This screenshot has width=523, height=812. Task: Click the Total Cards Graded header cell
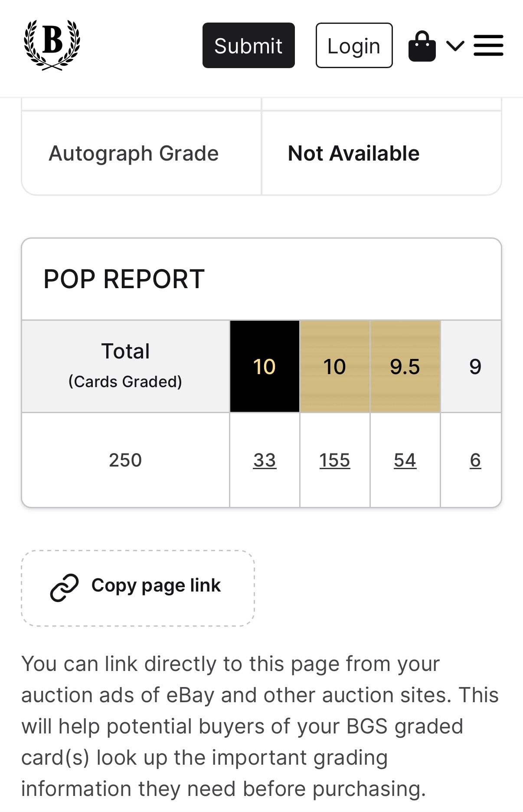[x=125, y=366]
